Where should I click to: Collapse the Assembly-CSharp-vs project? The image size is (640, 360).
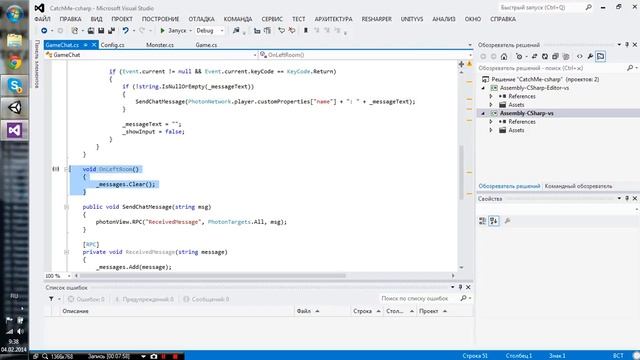[x=484, y=113]
